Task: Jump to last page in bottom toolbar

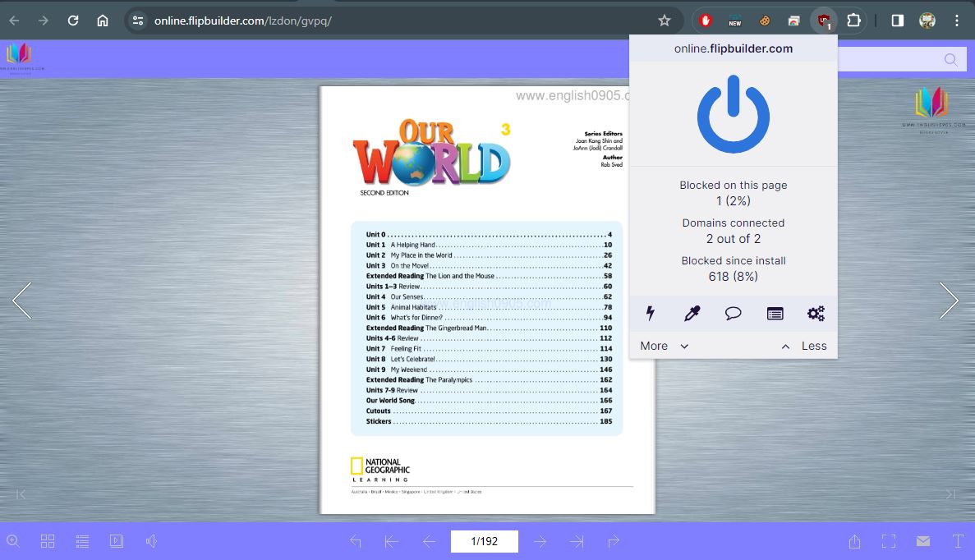Action: pos(577,541)
